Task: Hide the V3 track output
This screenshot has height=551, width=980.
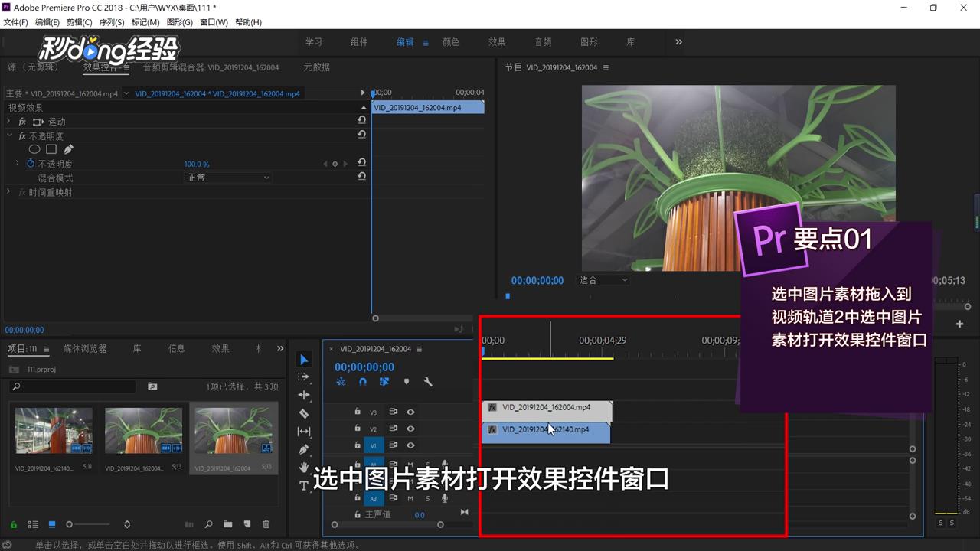Action: (x=410, y=412)
